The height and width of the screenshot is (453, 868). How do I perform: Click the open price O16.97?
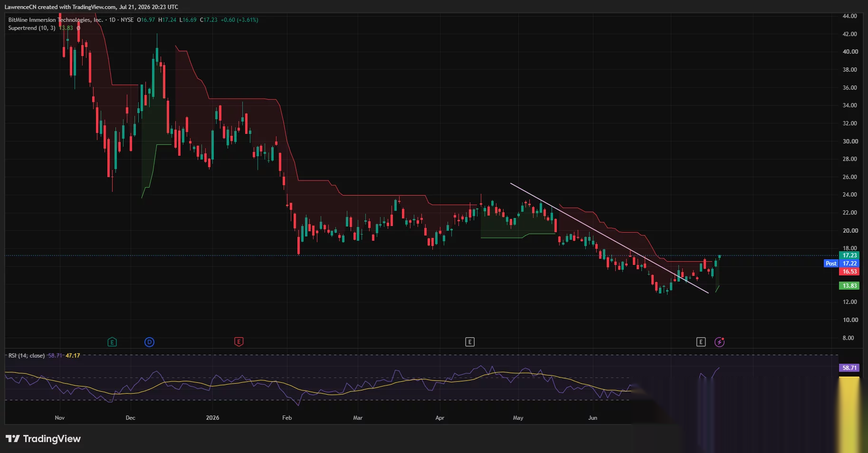tap(146, 20)
